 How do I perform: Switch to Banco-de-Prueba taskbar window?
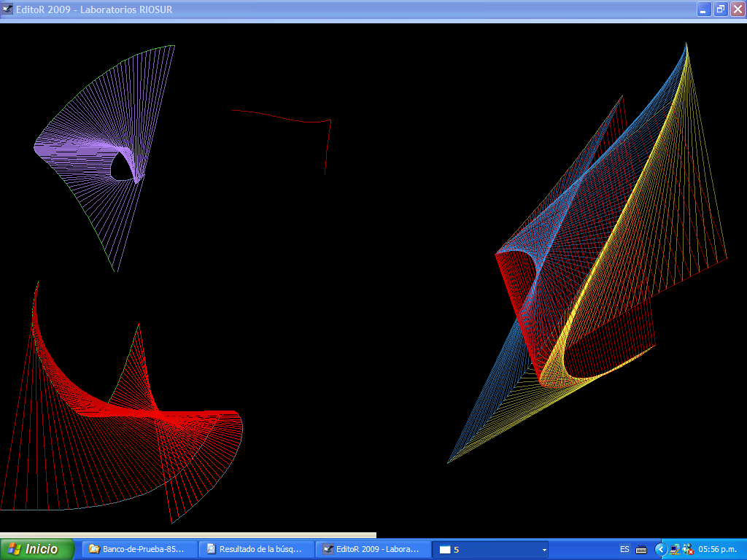click(x=139, y=549)
